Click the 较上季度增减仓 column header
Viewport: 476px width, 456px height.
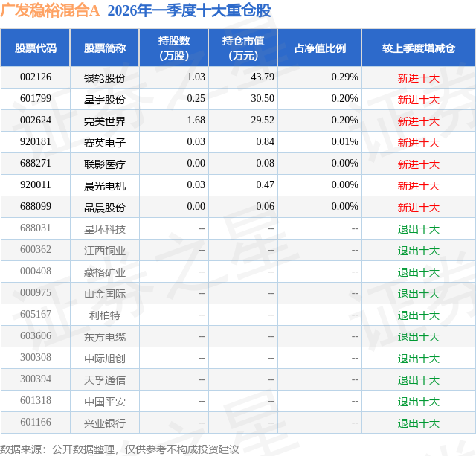click(419, 48)
